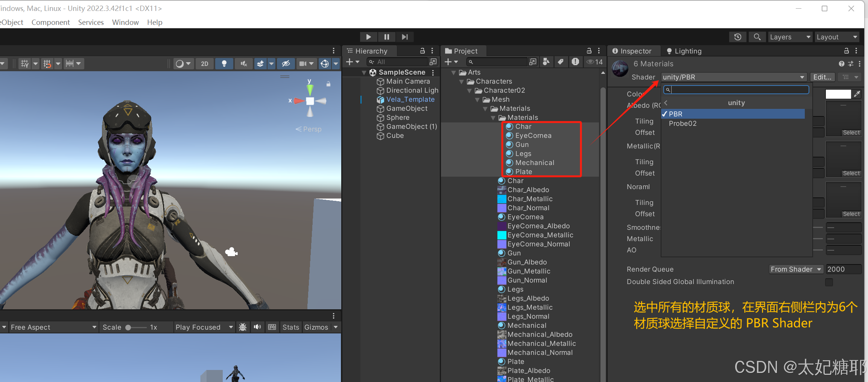Select the Legs_Normal texture
The width and height of the screenshot is (868, 382).
(523, 316)
